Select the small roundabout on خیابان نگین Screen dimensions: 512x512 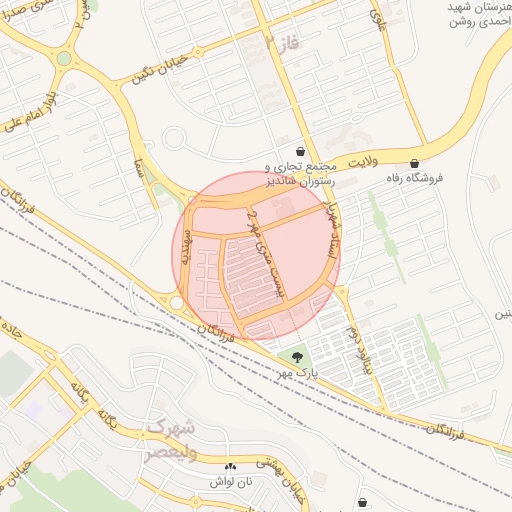click(x=198, y=52)
